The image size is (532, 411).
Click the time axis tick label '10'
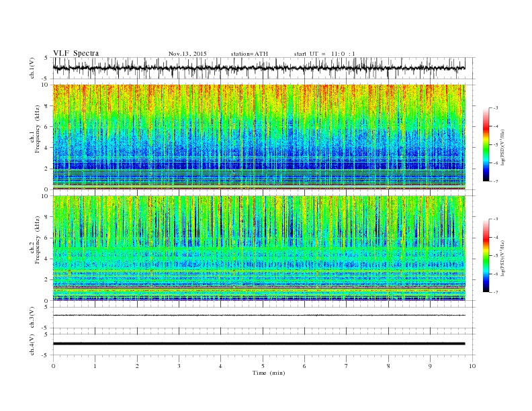472,366
